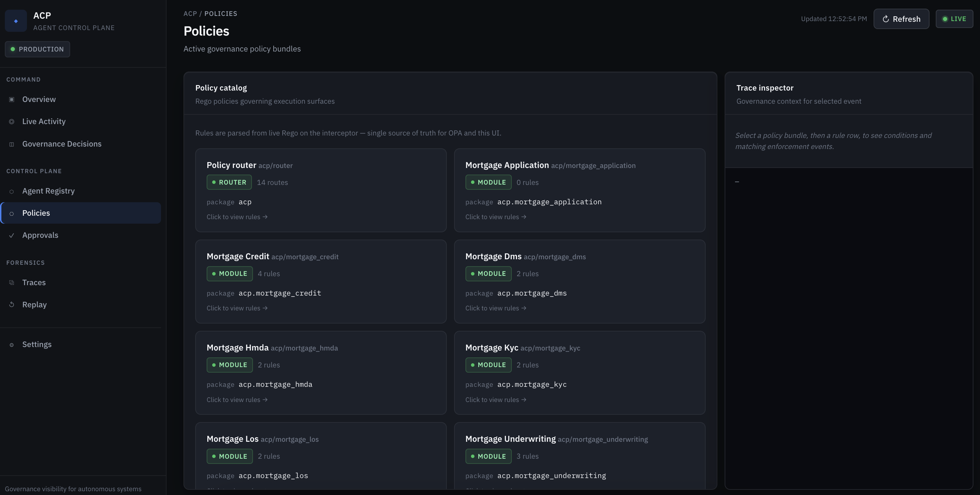980x495 pixels.
Task: Go to Governance Decisions
Action: click(81, 144)
